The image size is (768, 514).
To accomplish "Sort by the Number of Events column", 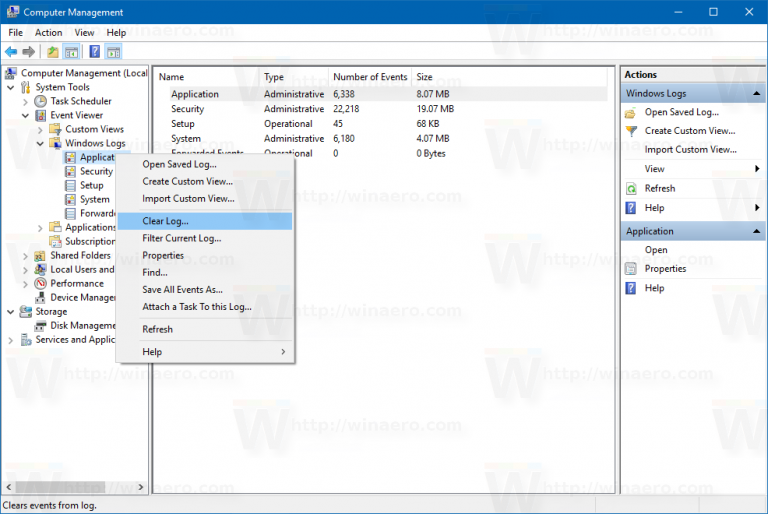I will (x=369, y=77).
